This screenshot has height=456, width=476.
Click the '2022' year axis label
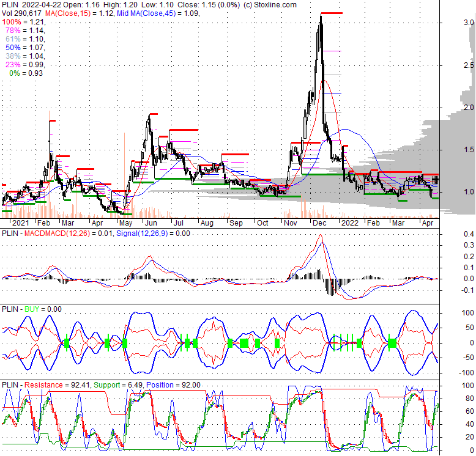tap(350, 223)
